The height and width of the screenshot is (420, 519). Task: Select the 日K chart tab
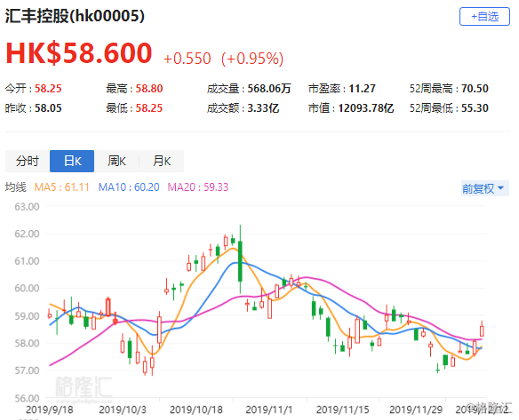coord(72,161)
